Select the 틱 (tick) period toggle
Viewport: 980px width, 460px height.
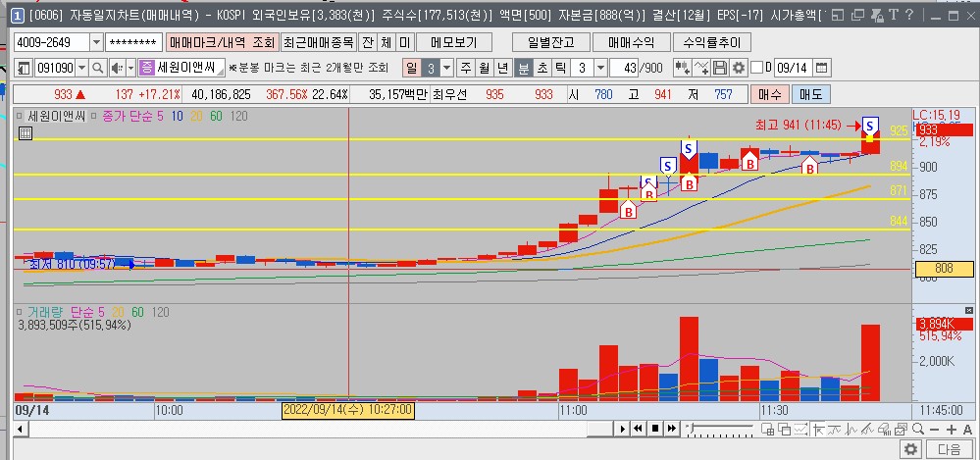point(560,68)
